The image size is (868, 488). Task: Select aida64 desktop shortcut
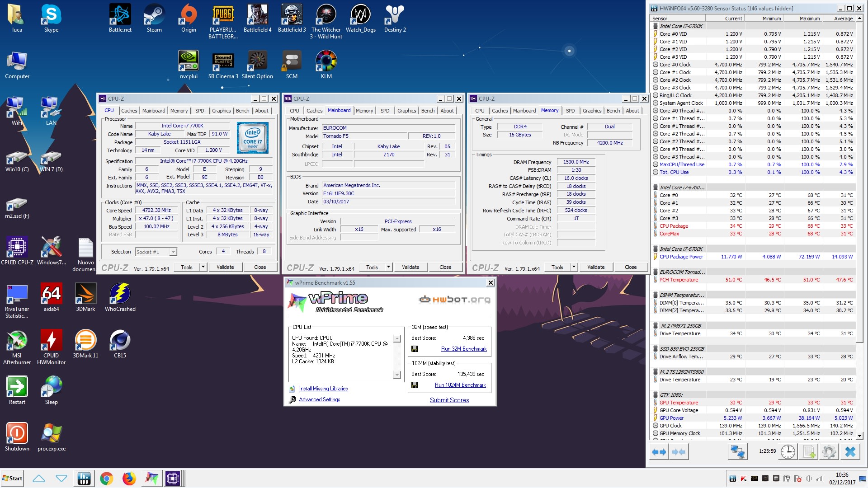(x=51, y=297)
